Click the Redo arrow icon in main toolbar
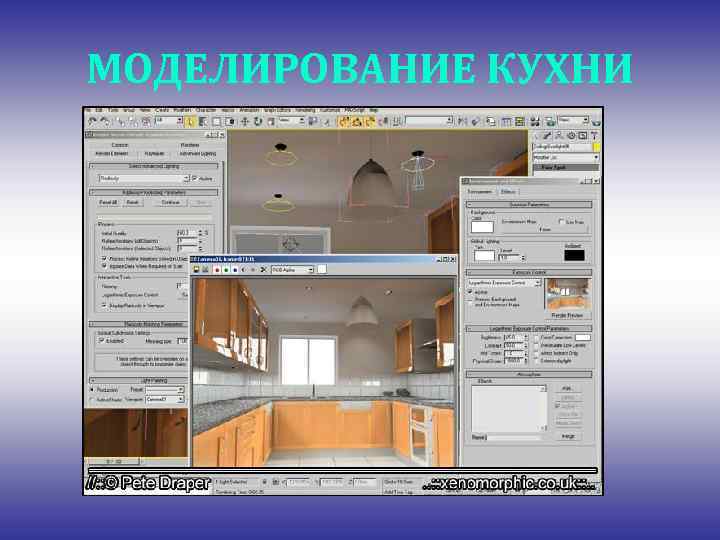The image size is (720, 540). click(x=105, y=121)
